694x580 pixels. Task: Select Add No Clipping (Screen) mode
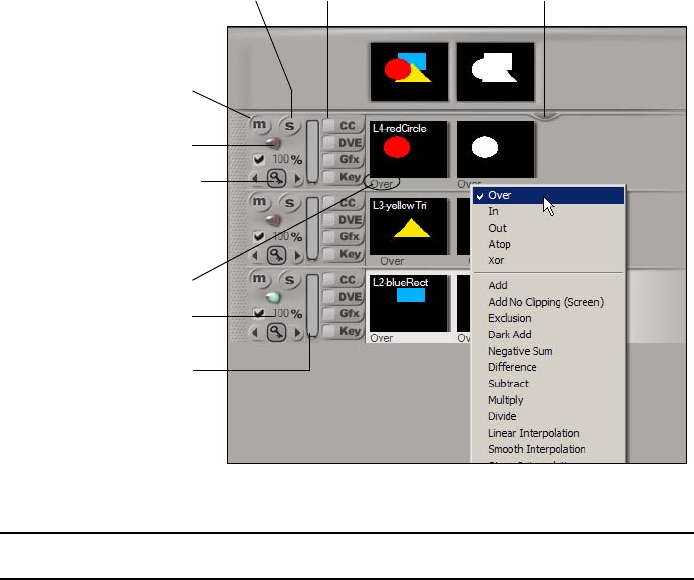coord(548,302)
